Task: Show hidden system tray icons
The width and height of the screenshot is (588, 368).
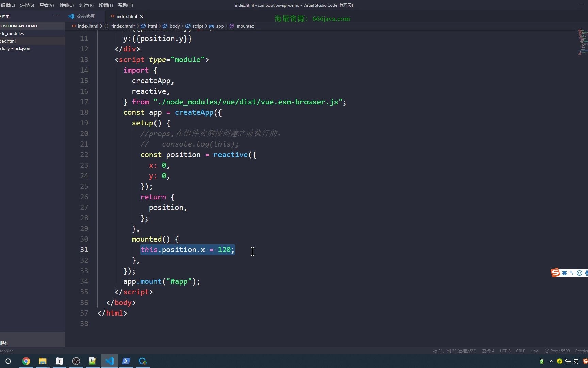Action: (x=551, y=361)
